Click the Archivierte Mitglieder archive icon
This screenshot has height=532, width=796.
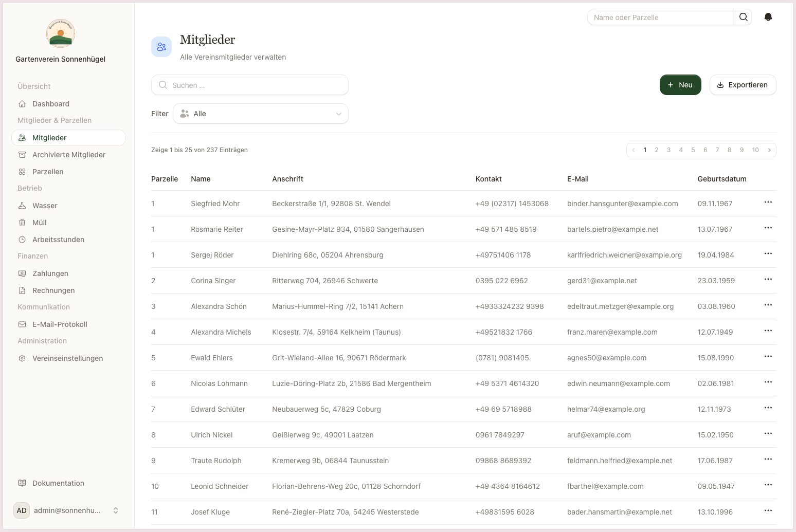pyautogui.click(x=22, y=155)
